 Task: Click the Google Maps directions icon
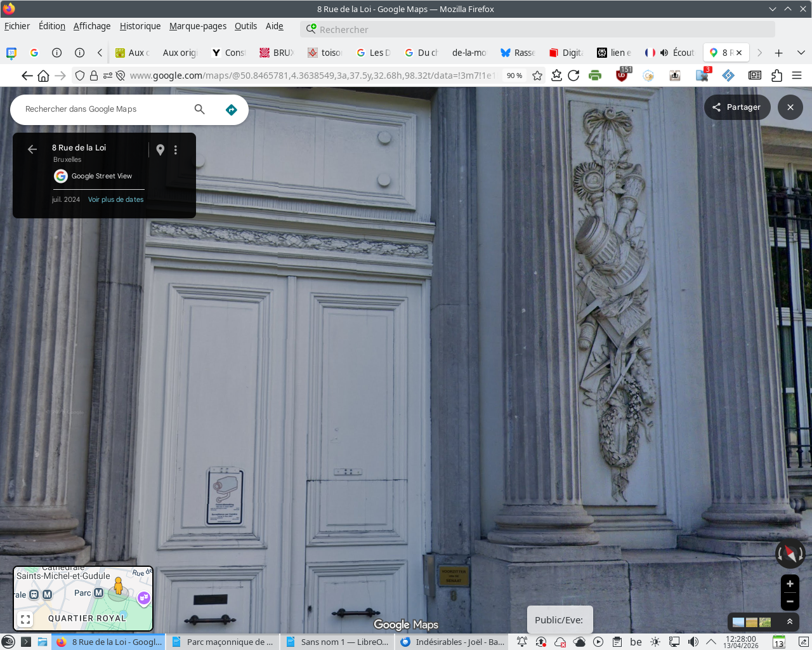(x=232, y=110)
